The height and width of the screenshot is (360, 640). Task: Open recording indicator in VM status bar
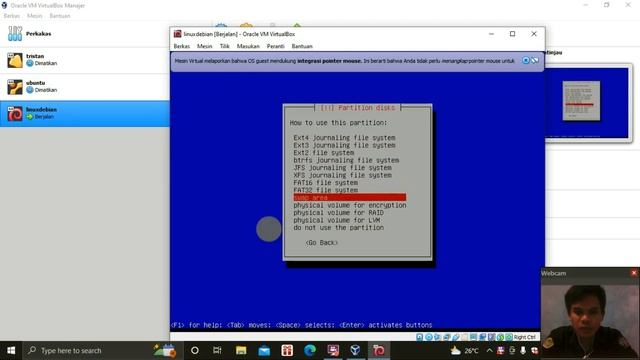pyautogui.click(x=482, y=337)
